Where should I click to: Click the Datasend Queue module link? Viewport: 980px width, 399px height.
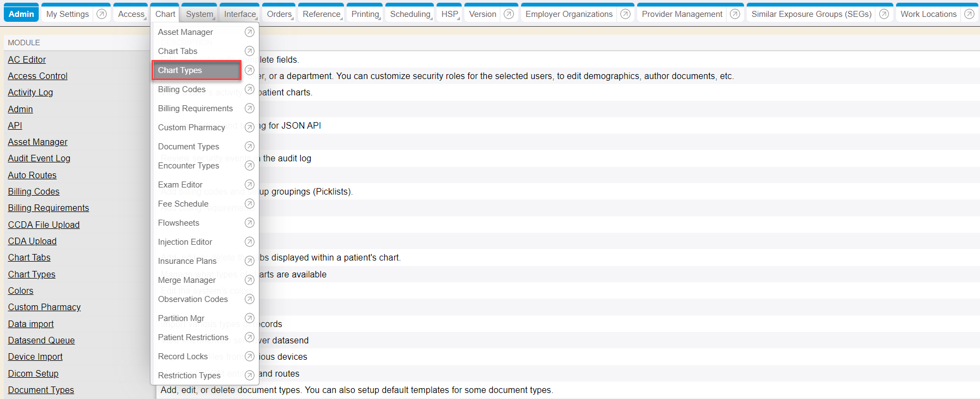point(41,341)
